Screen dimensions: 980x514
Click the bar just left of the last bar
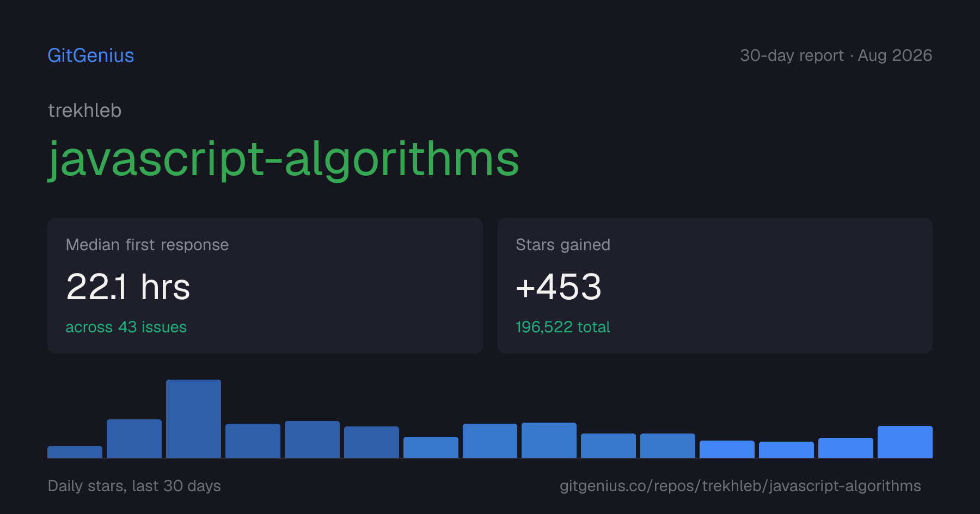(x=846, y=448)
